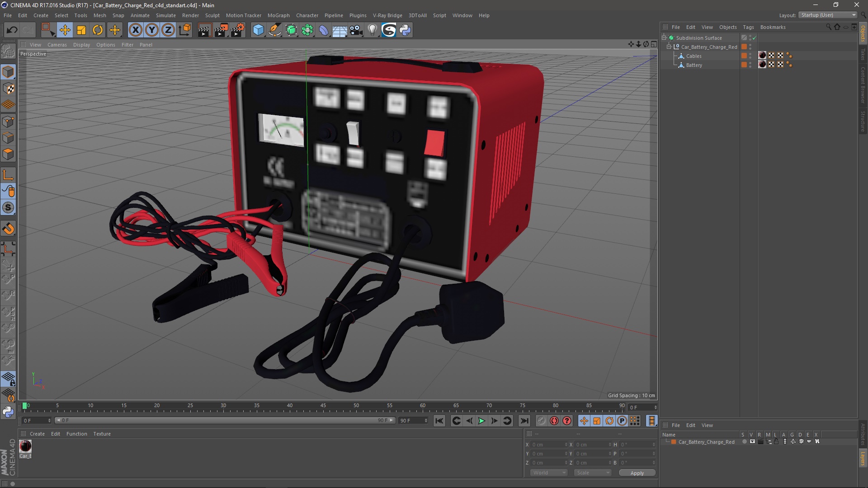This screenshot has height=488, width=868.
Task: Open viewport Display menu
Action: pyautogui.click(x=81, y=45)
